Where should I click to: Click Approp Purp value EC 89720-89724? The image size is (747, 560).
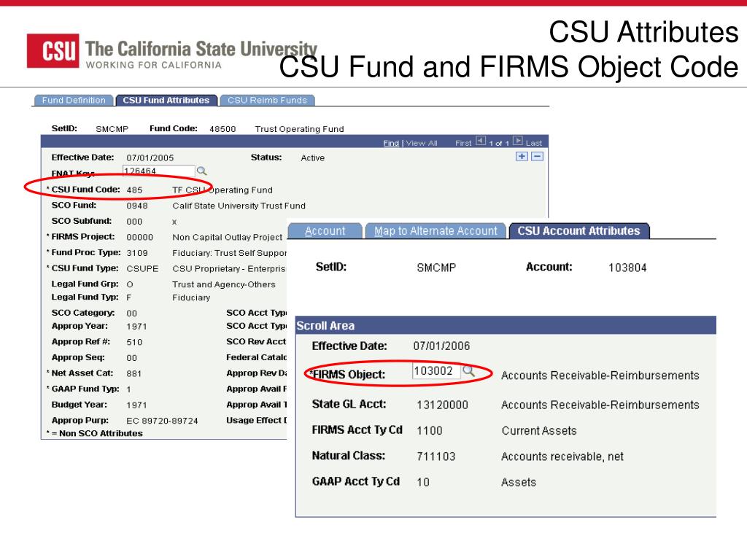point(162,421)
